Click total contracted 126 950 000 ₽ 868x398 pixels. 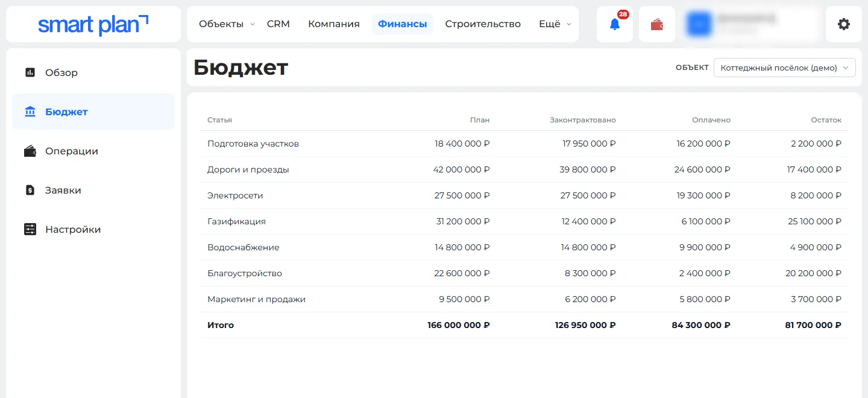point(585,325)
